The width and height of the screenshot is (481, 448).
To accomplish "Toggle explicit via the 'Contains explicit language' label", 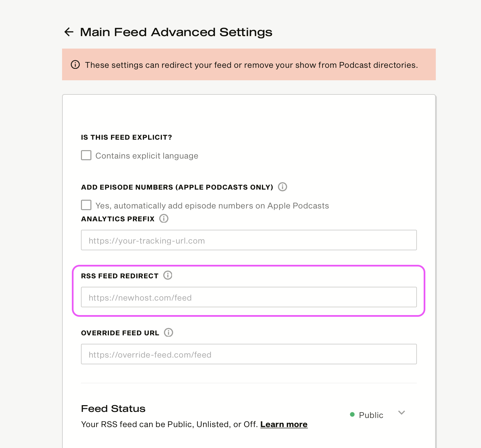I will click(x=147, y=156).
